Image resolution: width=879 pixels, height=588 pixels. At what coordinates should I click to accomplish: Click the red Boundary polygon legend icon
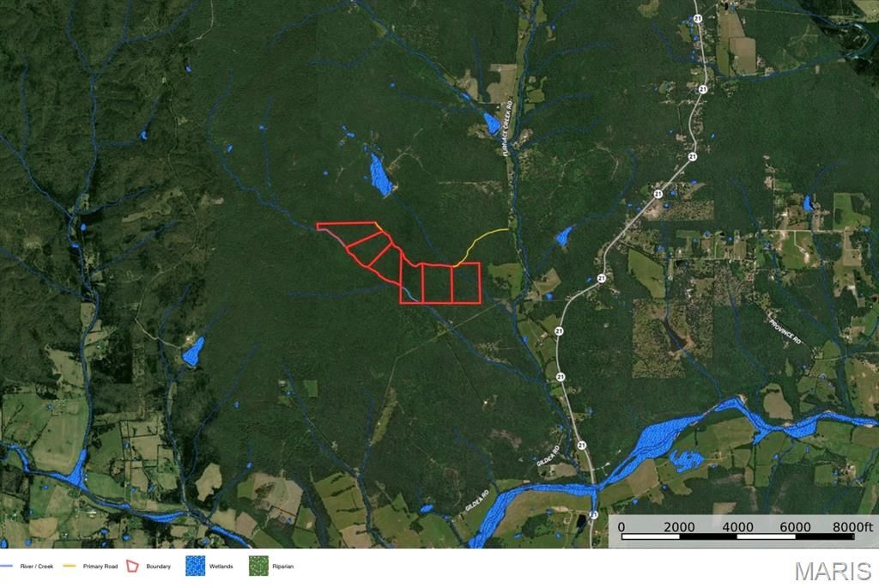pos(132,567)
